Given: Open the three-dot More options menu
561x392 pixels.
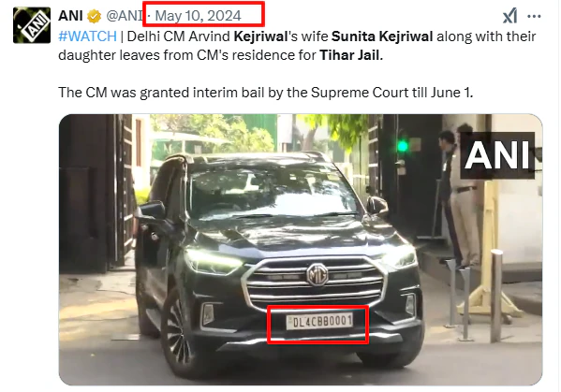Looking at the screenshot, I should click(x=534, y=16).
